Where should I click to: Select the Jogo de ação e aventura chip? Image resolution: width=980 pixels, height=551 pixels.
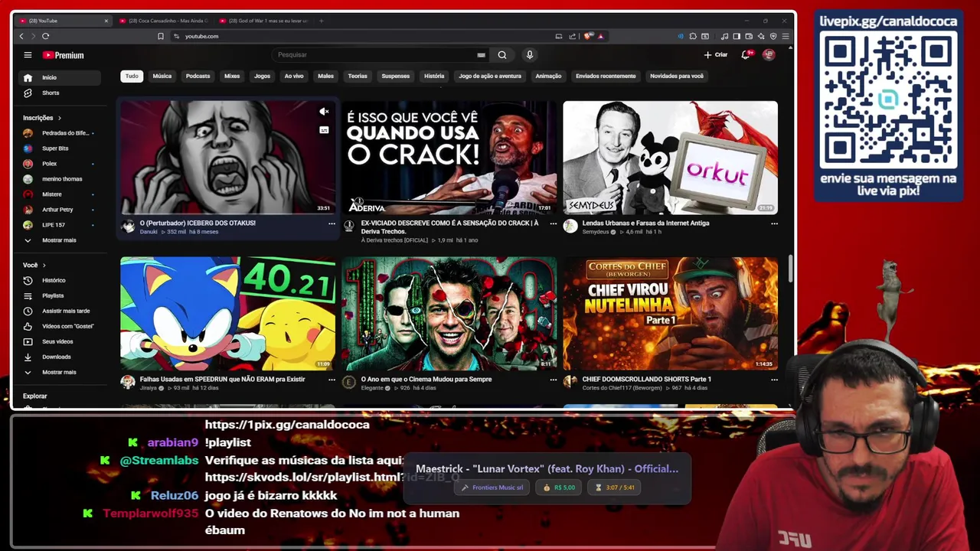(x=490, y=76)
